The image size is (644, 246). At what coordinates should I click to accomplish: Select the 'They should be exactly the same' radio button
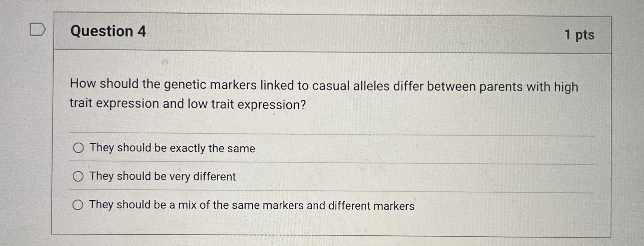(78, 148)
